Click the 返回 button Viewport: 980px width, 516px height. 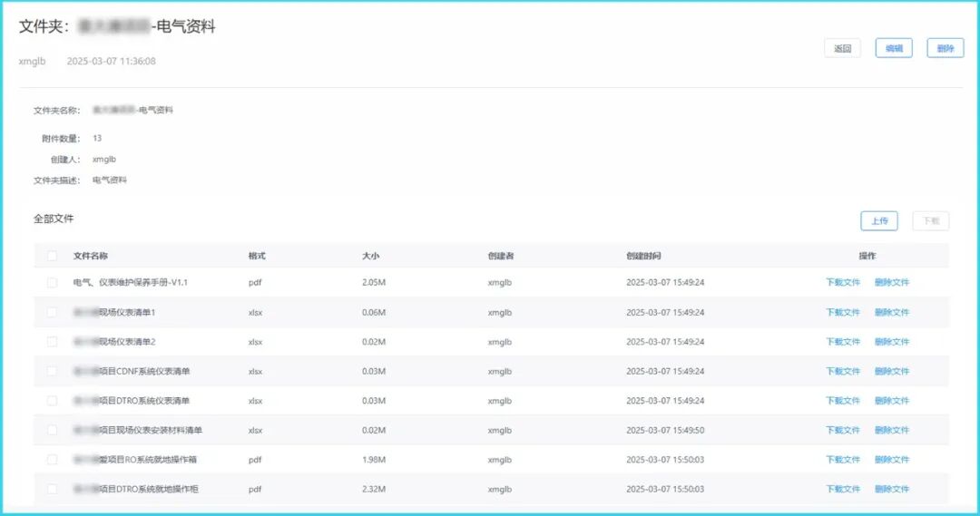click(x=842, y=49)
